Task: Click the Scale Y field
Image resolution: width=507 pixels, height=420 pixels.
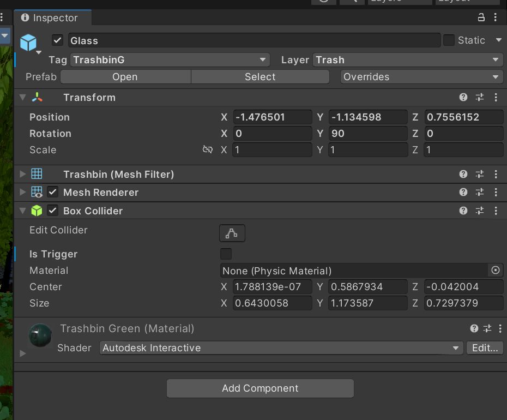Action: coord(368,150)
